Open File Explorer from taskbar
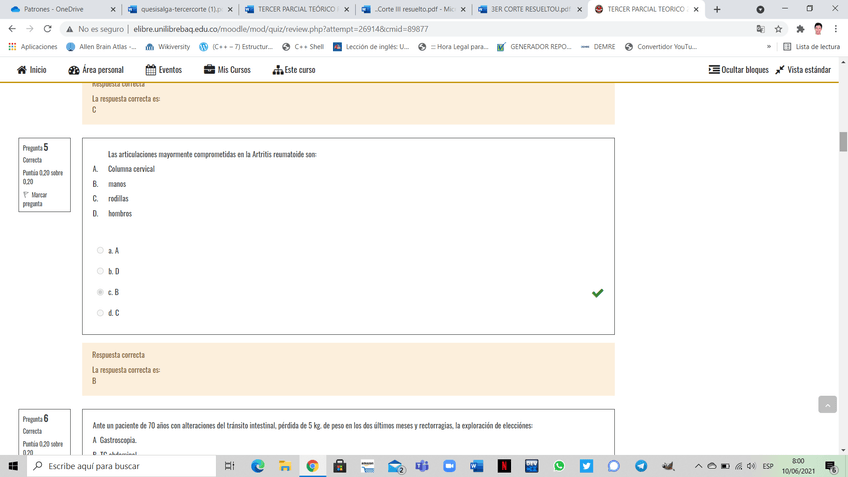This screenshot has height=477, width=848. (x=285, y=466)
